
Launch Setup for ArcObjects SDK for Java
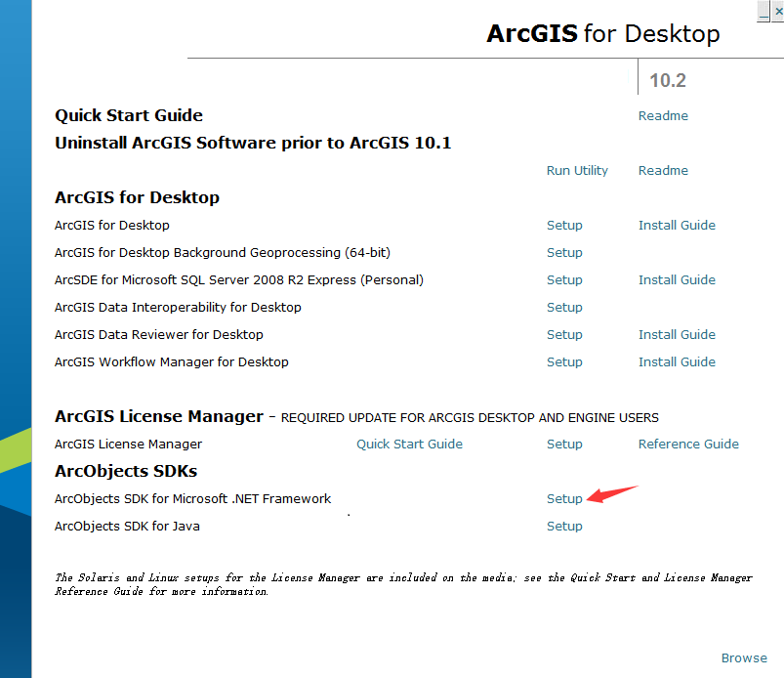(x=564, y=526)
